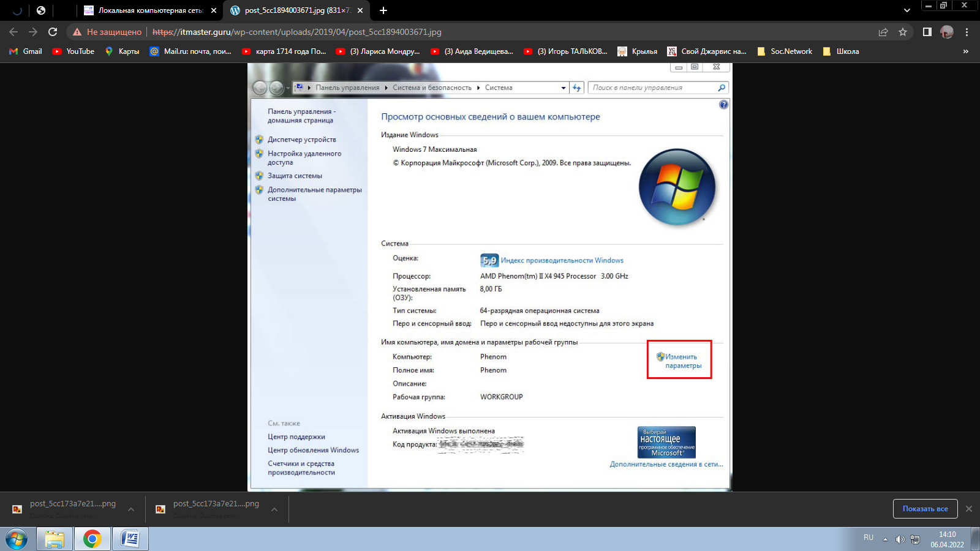Click RU language indicator
Image resolution: width=980 pixels, height=551 pixels.
(x=869, y=538)
